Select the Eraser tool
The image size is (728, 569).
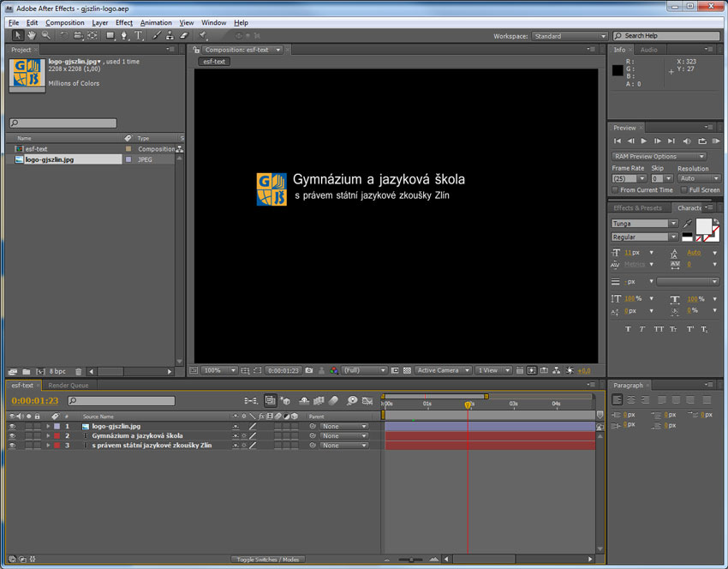click(184, 35)
